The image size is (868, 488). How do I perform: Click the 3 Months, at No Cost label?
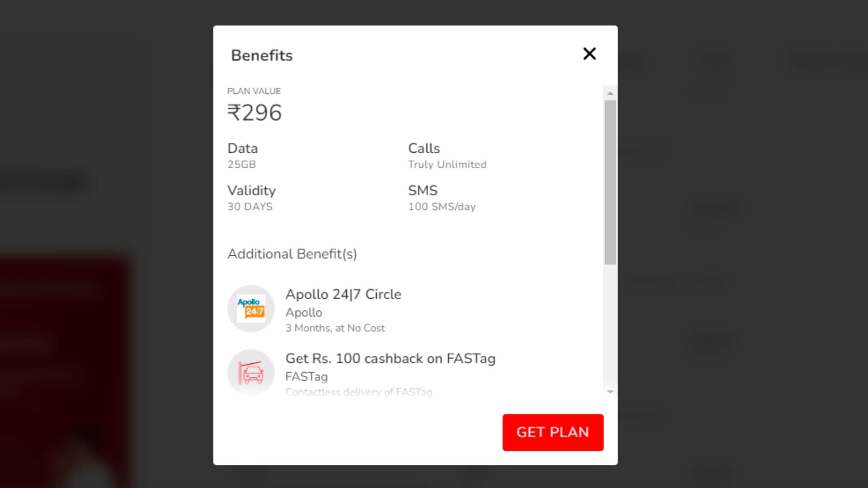335,328
